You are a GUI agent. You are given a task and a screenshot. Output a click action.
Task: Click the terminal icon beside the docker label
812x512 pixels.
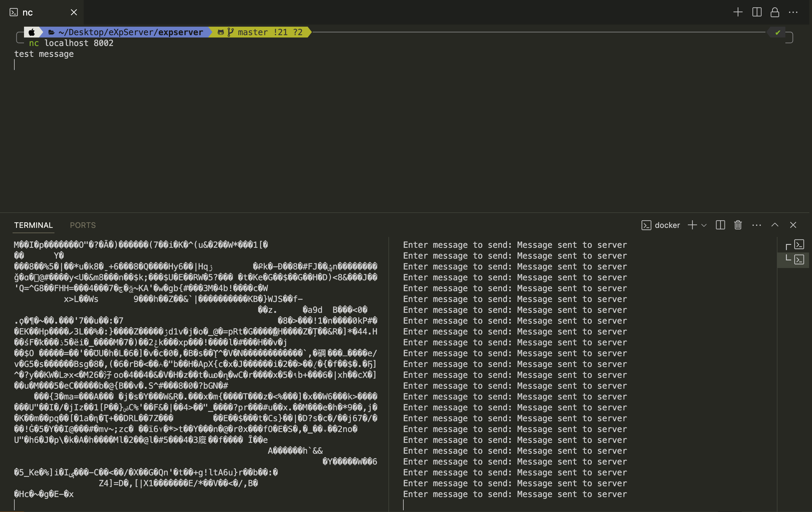tap(646, 225)
